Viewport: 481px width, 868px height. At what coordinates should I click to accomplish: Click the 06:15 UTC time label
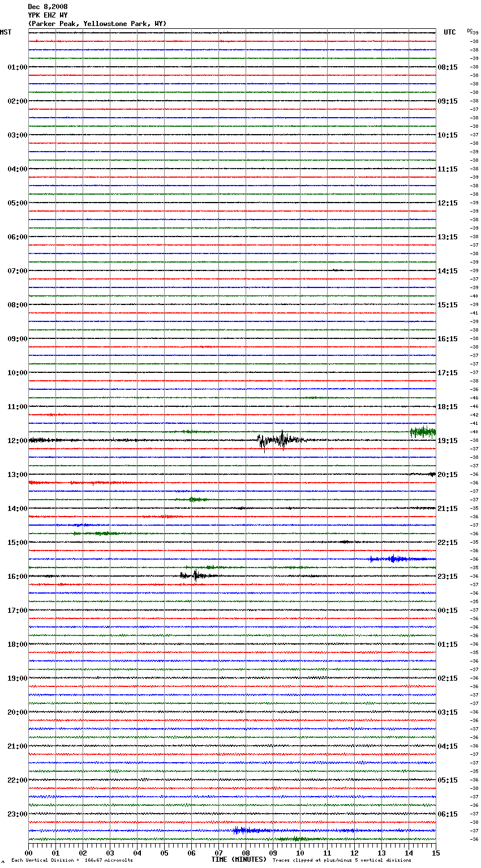point(448,814)
